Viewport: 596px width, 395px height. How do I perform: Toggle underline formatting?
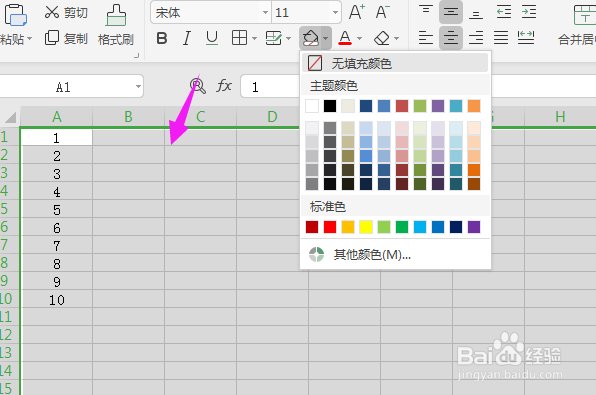(x=212, y=38)
